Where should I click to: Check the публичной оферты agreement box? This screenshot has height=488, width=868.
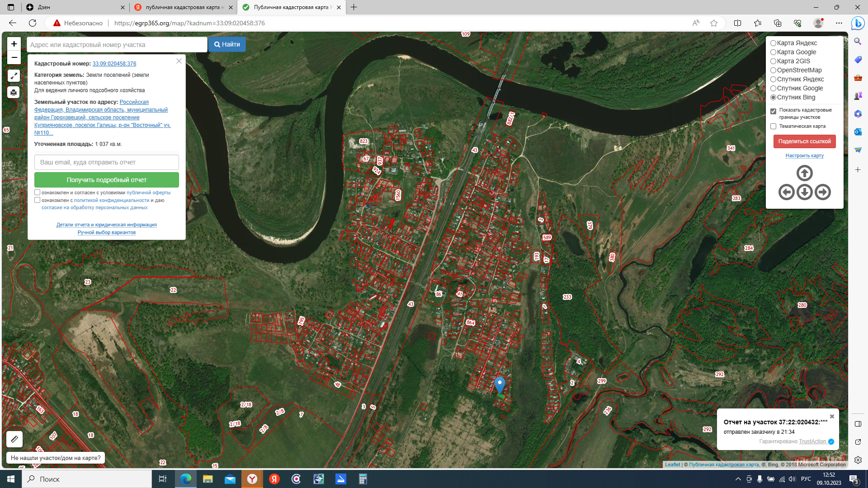click(x=38, y=192)
